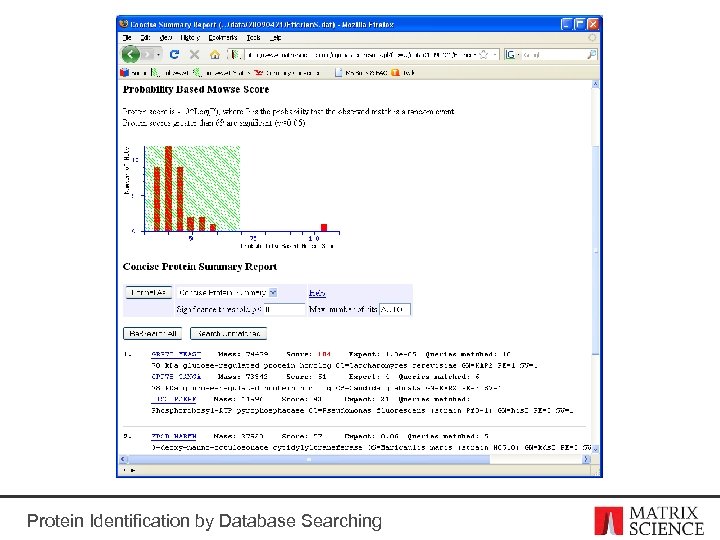Click the Probability Based Mowse Score heading
720x540 pixels.
point(196,90)
